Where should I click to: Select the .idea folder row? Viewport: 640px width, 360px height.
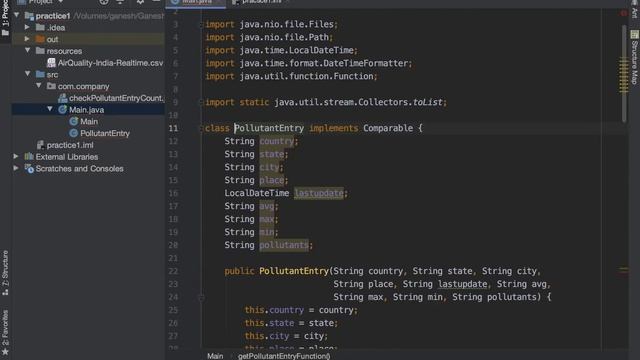coord(88,27)
